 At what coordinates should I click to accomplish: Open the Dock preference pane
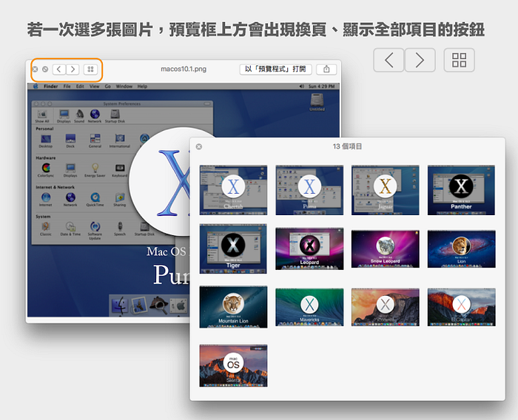click(x=70, y=141)
